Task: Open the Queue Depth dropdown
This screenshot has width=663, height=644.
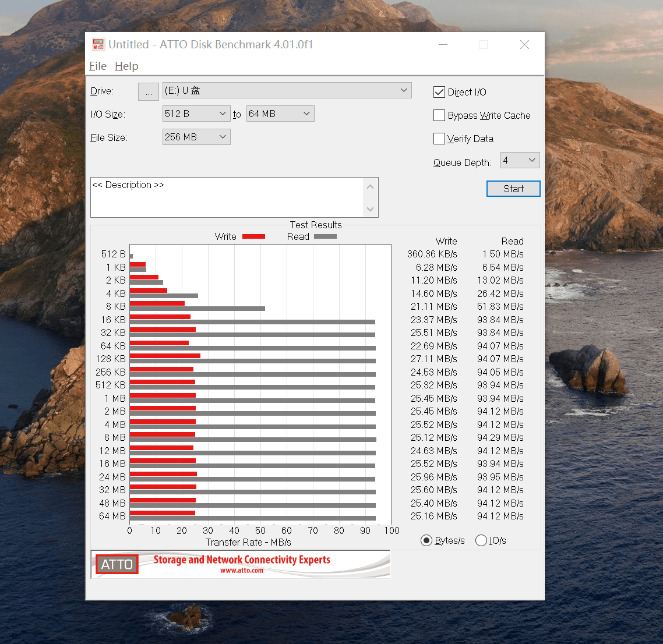Action: point(520,160)
